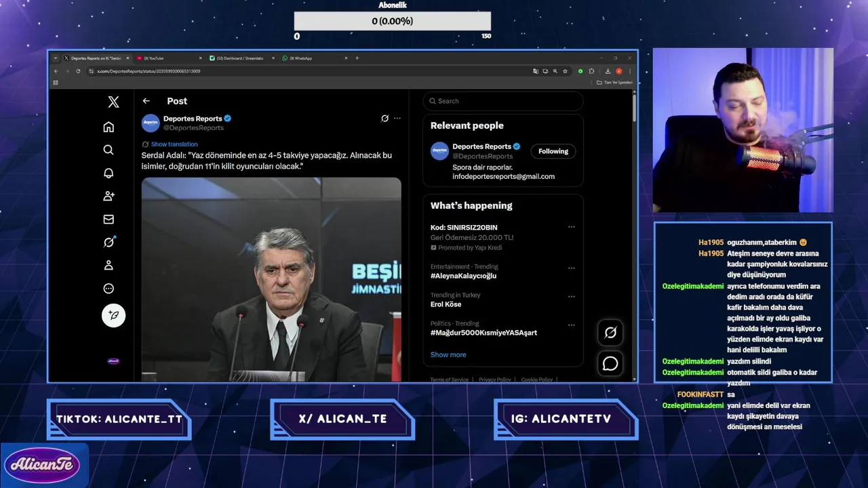Open Explore search icon in sidebar
868x488 pixels.
tap(108, 150)
